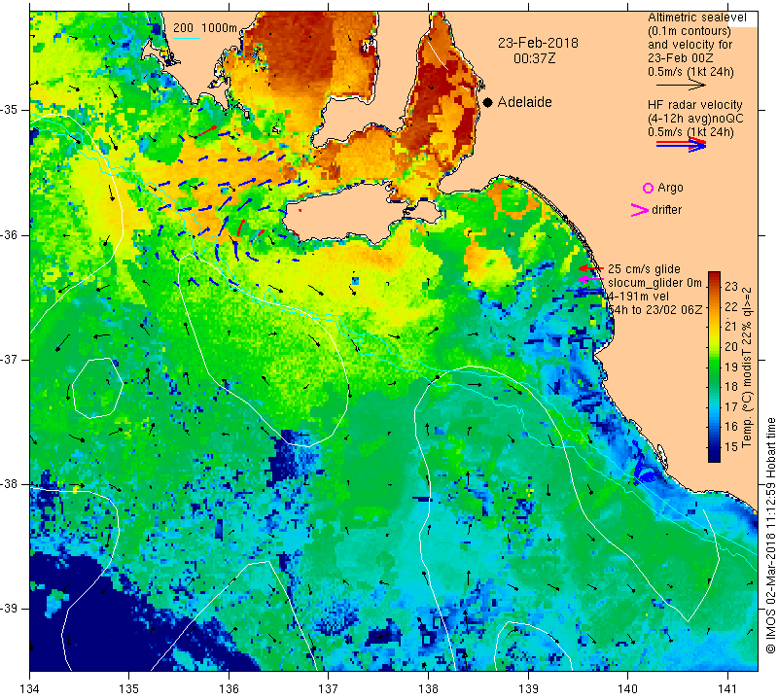
Task: Click the '200 1000m' depth contour label
Action: [205, 28]
